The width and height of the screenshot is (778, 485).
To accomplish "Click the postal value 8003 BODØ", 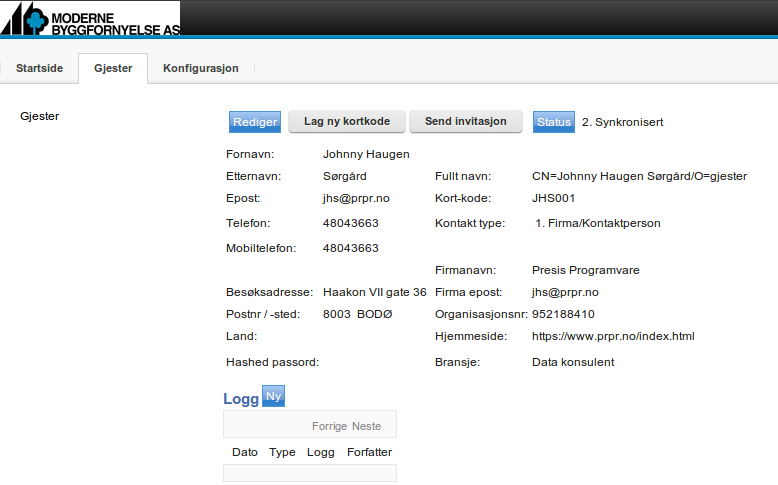I will click(x=357, y=314).
